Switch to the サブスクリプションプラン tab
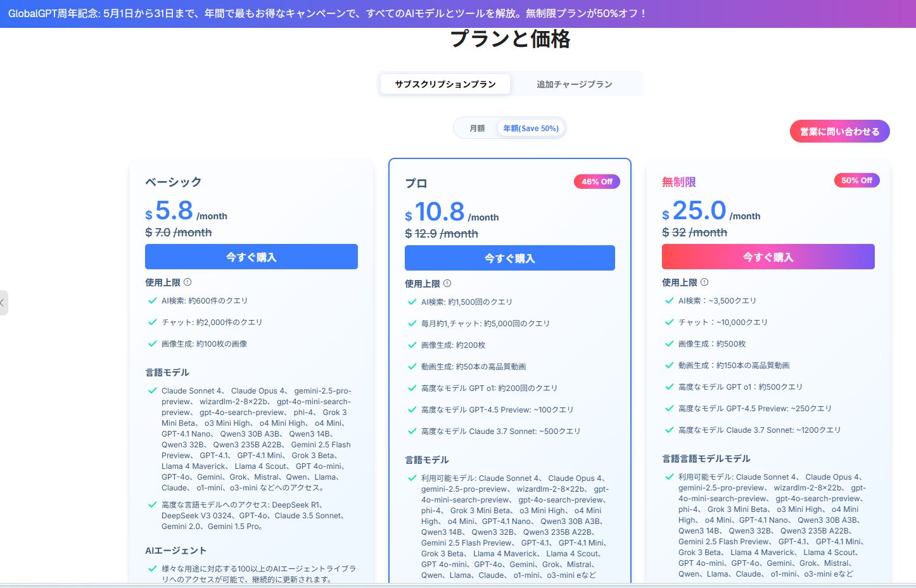 (x=445, y=84)
